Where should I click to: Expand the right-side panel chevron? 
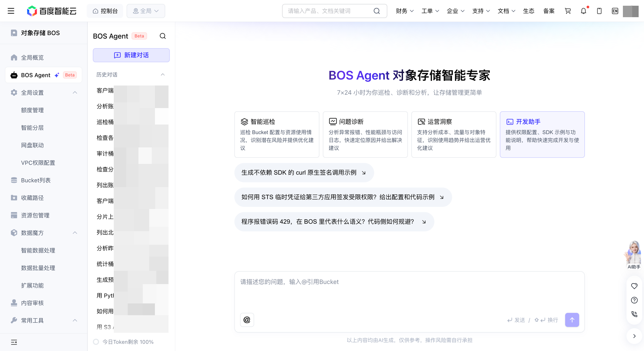634,336
